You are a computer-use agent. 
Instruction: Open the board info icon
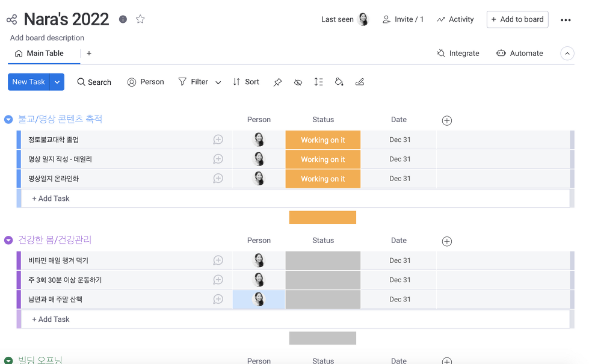(x=123, y=19)
